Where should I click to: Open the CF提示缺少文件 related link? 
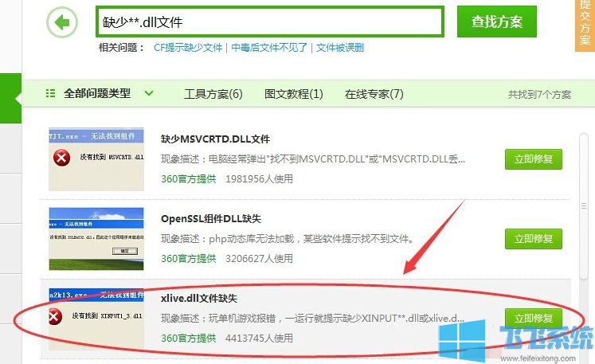pos(188,48)
